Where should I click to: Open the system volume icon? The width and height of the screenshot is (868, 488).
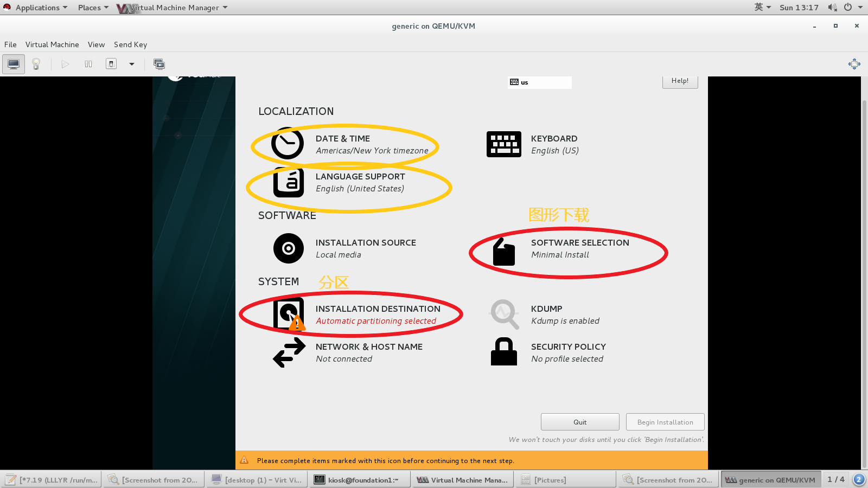tap(832, 8)
